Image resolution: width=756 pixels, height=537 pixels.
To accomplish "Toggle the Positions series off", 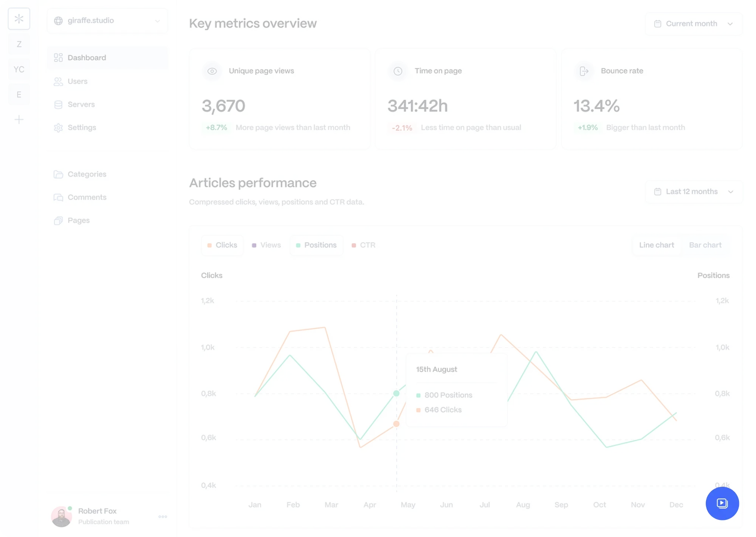I will [x=316, y=245].
